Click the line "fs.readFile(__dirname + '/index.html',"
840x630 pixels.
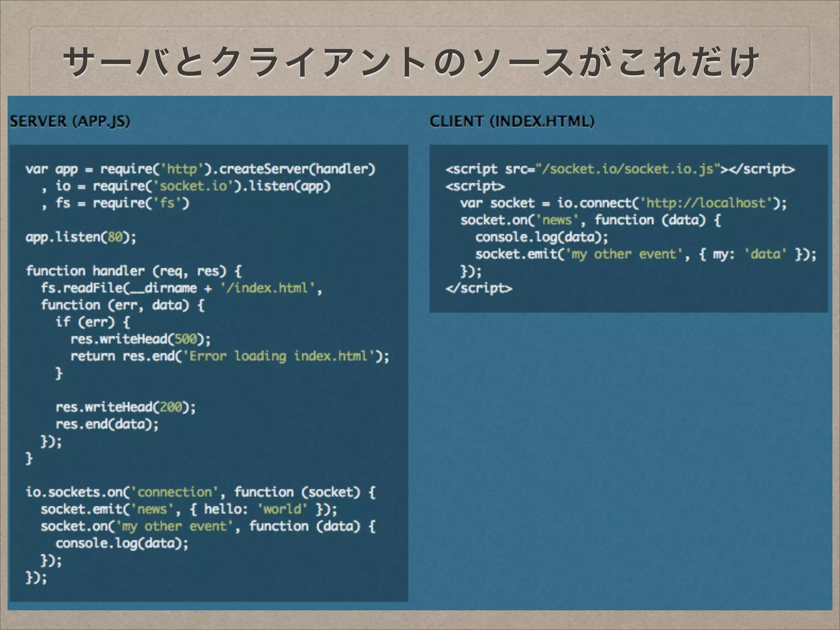click(181, 288)
